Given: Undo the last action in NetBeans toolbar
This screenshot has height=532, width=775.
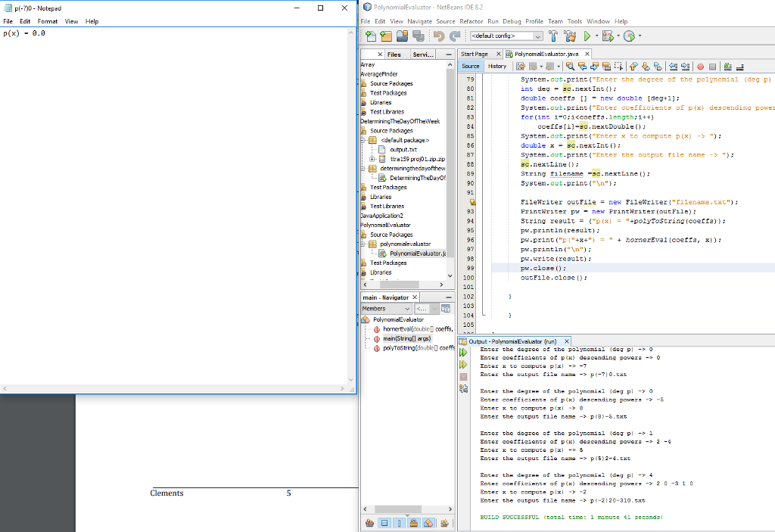Looking at the screenshot, I should coord(440,36).
